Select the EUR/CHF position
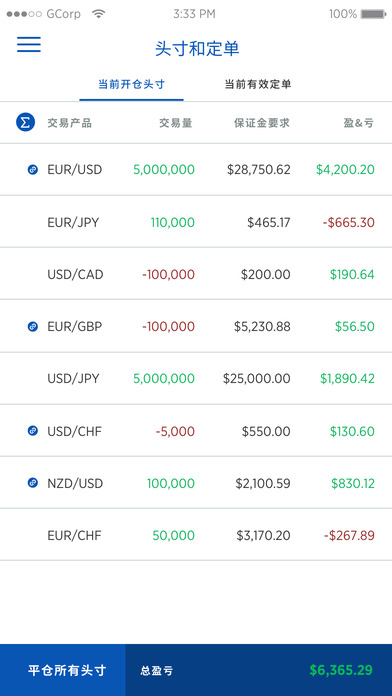The image size is (392, 696). 196,535
